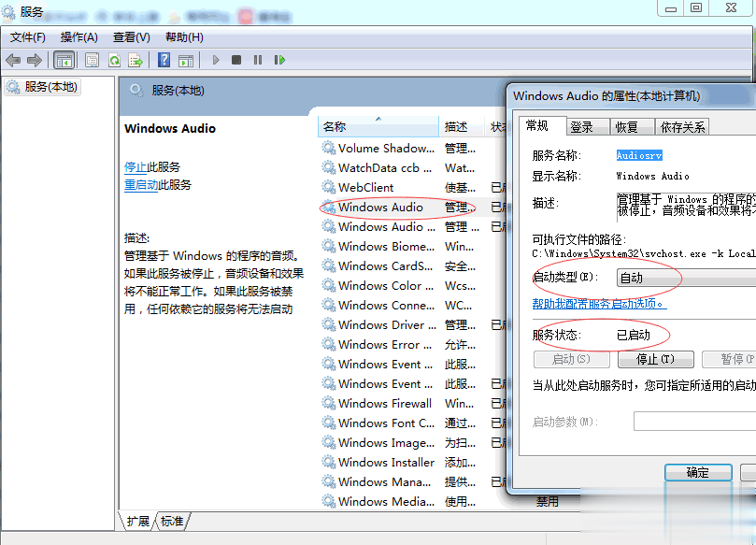This screenshot has width=756, height=545.
Task: Restart the service with the toolbar restart icon
Action: (279, 60)
